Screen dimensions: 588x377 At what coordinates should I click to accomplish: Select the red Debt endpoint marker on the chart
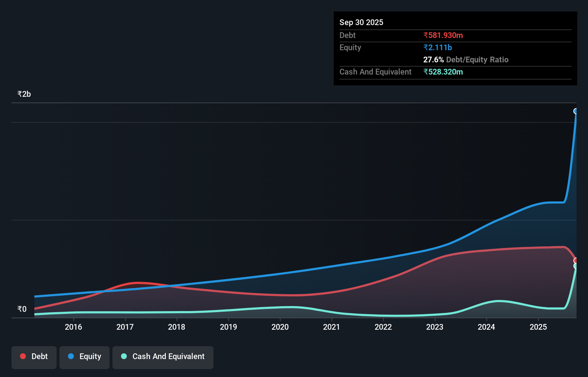click(x=576, y=260)
